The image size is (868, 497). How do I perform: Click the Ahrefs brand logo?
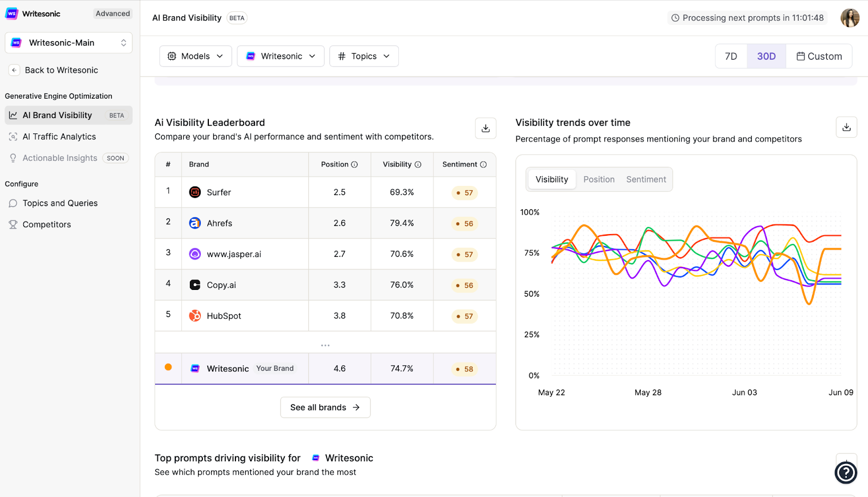(195, 223)
